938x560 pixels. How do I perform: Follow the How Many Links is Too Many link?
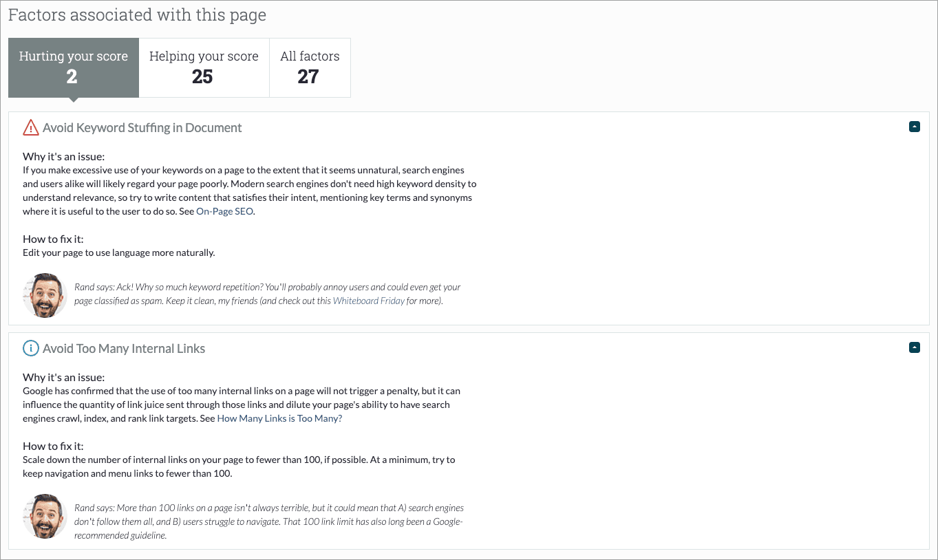pyautogui.click(x=279, y=418)
